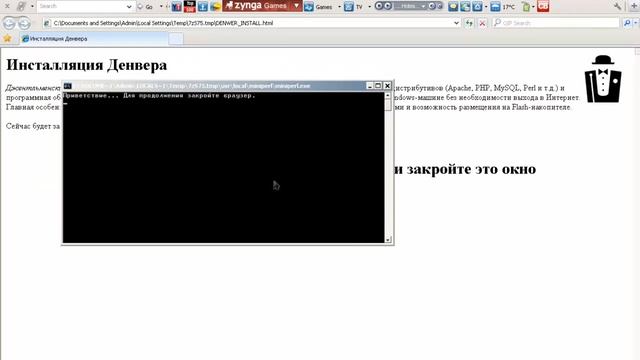Expand the TV dropdown arrow
Screen dimensions: 640x360
[369, 7]
